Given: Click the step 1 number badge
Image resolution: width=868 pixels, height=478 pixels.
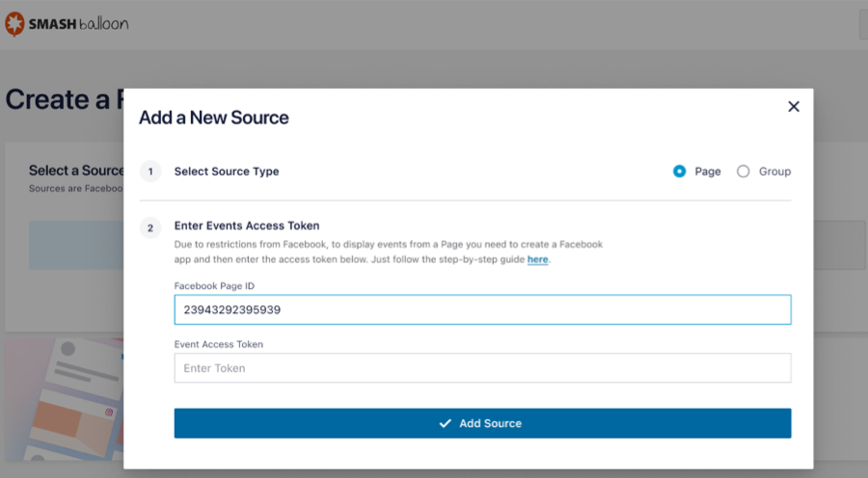Looking at the screenshot, I should click(149, 172).
